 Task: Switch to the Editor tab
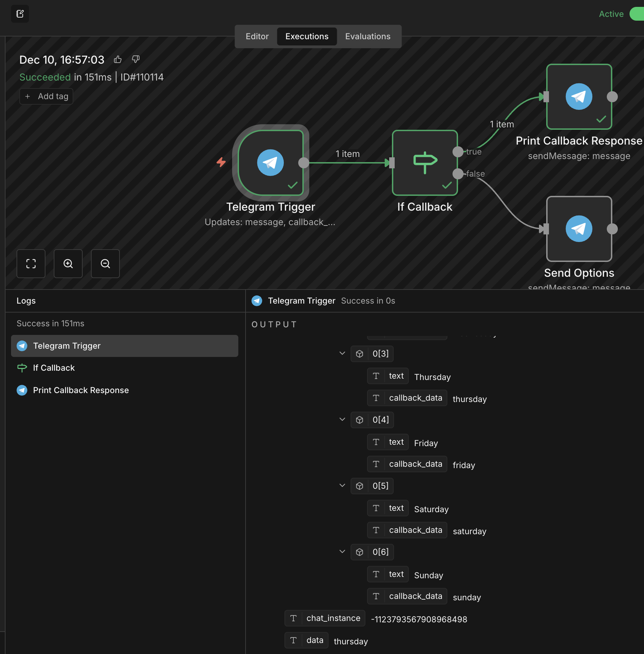click(x=257, y=36)
